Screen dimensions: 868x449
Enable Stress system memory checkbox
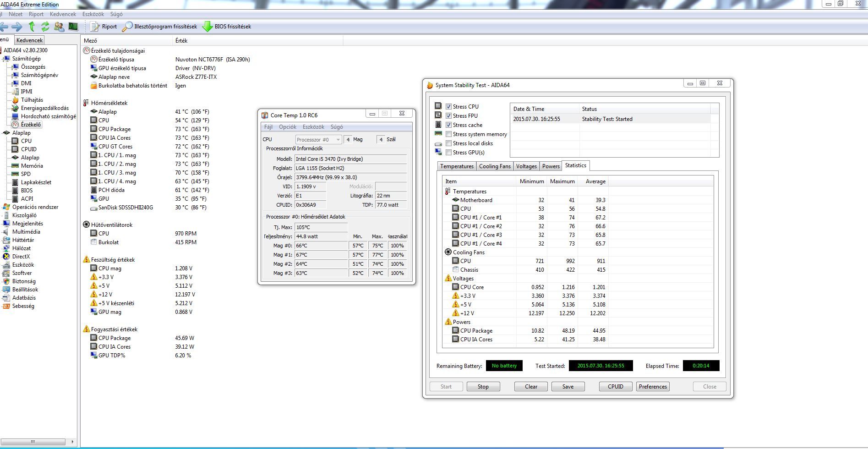click(448, 134)
